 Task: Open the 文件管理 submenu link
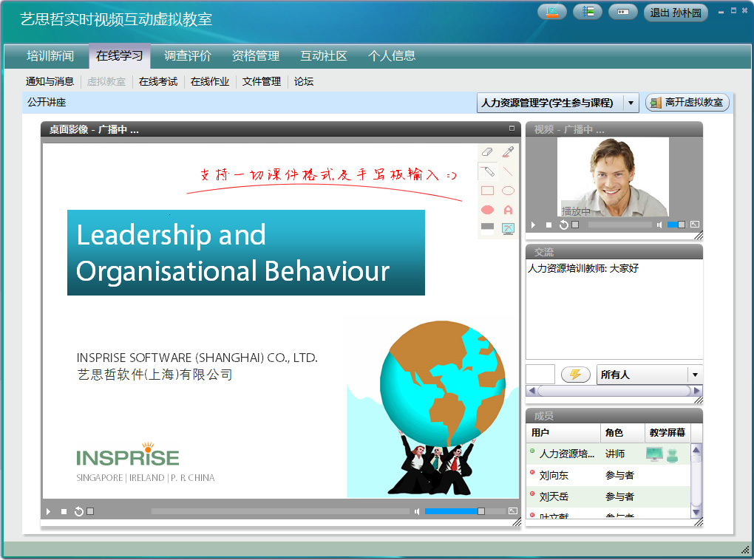[x=262, y=82]
